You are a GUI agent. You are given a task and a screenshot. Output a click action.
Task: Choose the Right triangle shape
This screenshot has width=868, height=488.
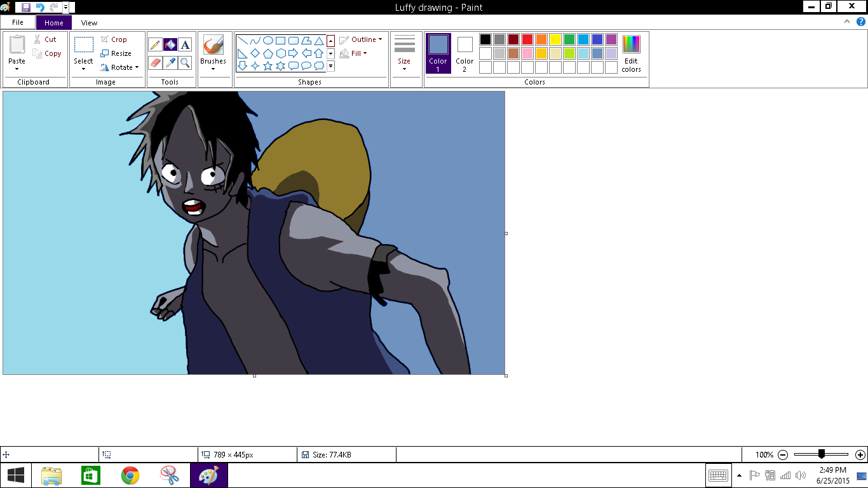(x=243, y=53)
